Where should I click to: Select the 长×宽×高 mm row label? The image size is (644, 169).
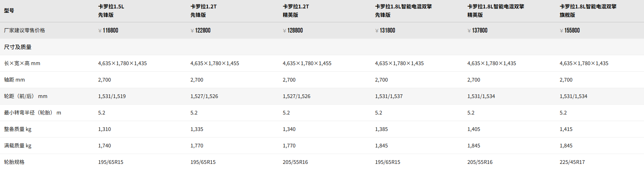click(x=22, y=63)
